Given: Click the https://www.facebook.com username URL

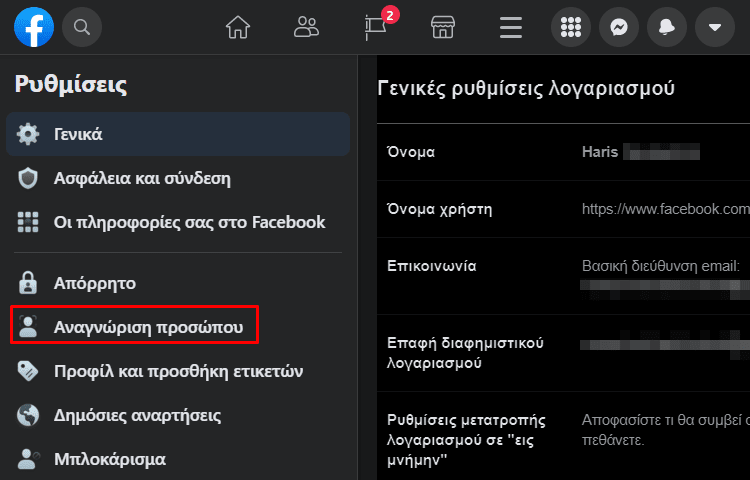Looking at the screenshot, I should point(666,209).
